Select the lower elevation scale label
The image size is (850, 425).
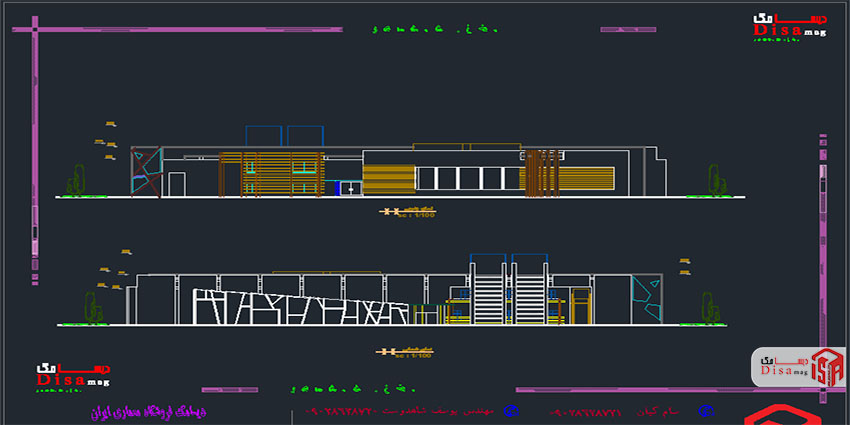(x=405, y=353)
